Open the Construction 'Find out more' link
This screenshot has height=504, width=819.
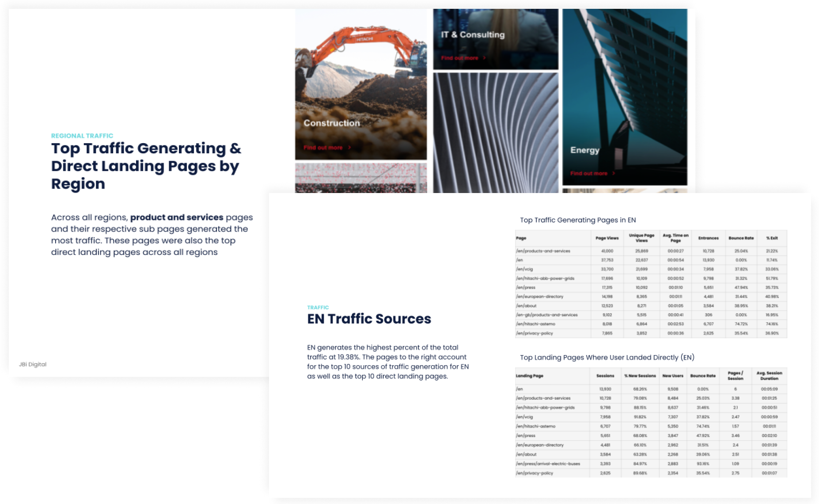click(x=327, y=148)
